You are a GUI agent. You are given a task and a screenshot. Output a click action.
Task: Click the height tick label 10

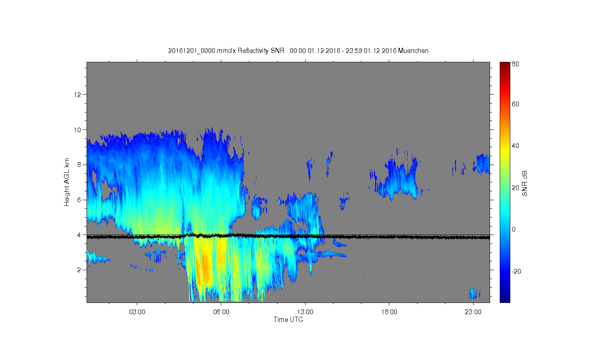click(79, 130)
